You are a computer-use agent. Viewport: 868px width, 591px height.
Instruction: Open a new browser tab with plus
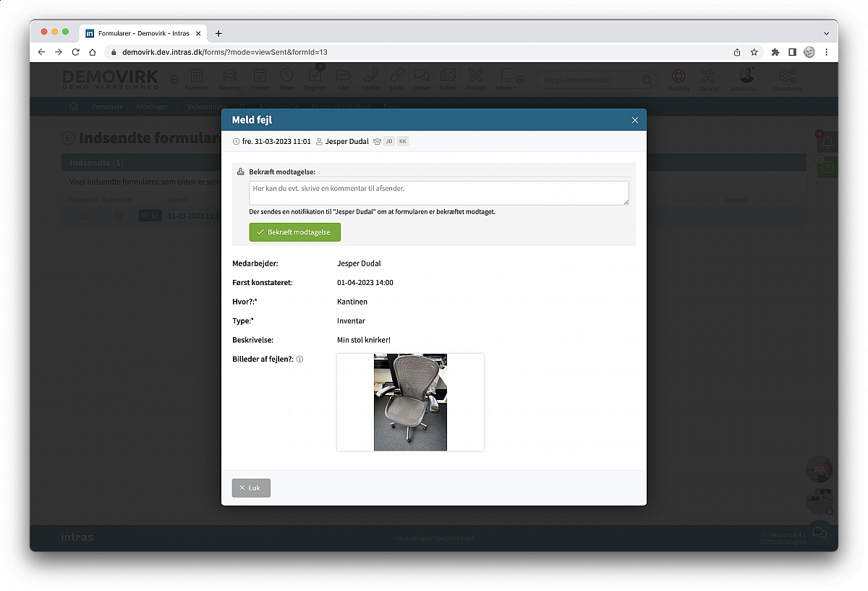click(218, 33)
